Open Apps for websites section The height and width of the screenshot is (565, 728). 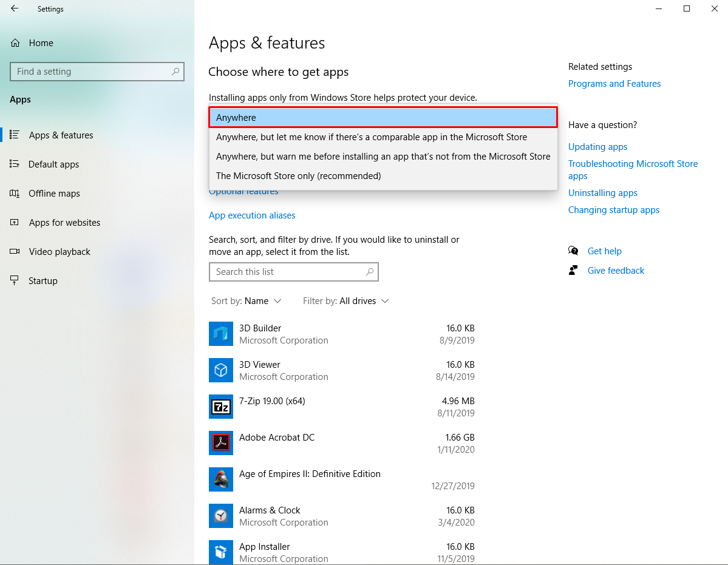pyautogui.click(x=97, y=223)
